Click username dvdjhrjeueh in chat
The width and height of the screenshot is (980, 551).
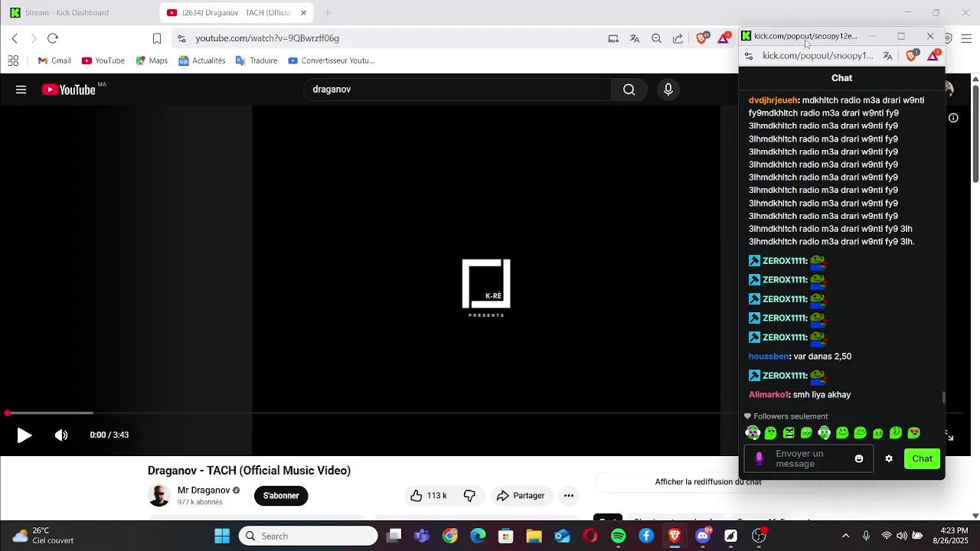773,100
